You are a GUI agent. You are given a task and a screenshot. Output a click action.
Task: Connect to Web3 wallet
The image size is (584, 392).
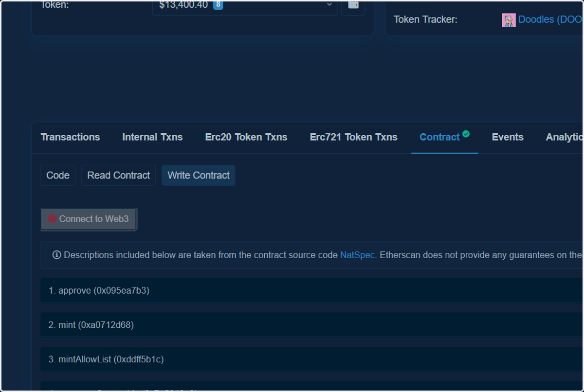(89, 219)
